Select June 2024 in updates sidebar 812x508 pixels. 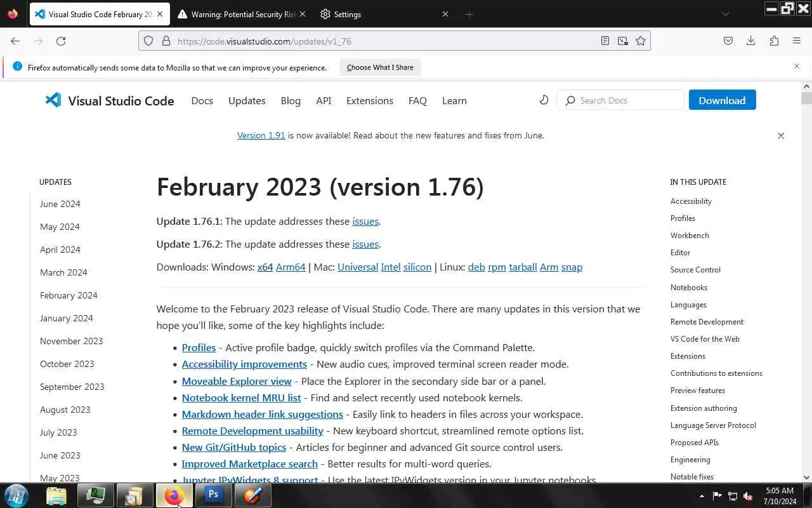point(60,204)
